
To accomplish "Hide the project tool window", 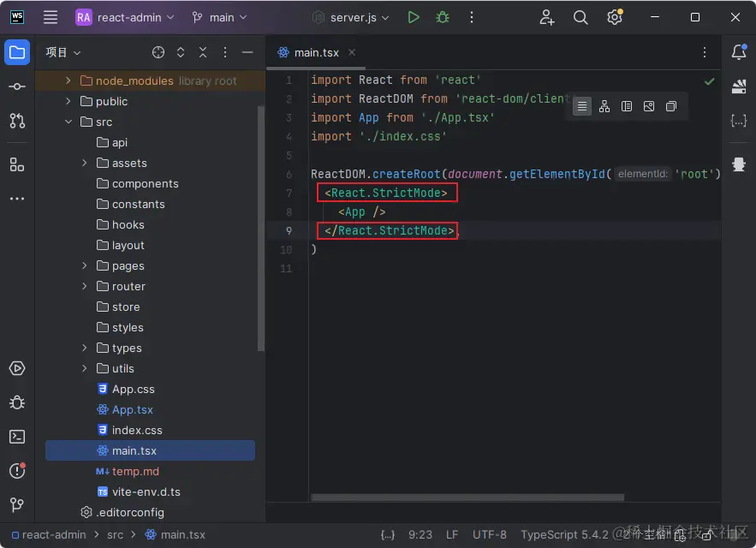I will 247,52.
